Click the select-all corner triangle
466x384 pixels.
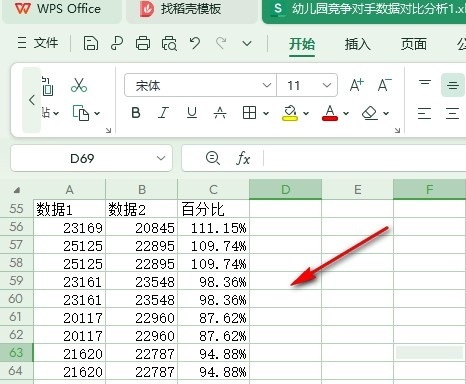(17, 190)
